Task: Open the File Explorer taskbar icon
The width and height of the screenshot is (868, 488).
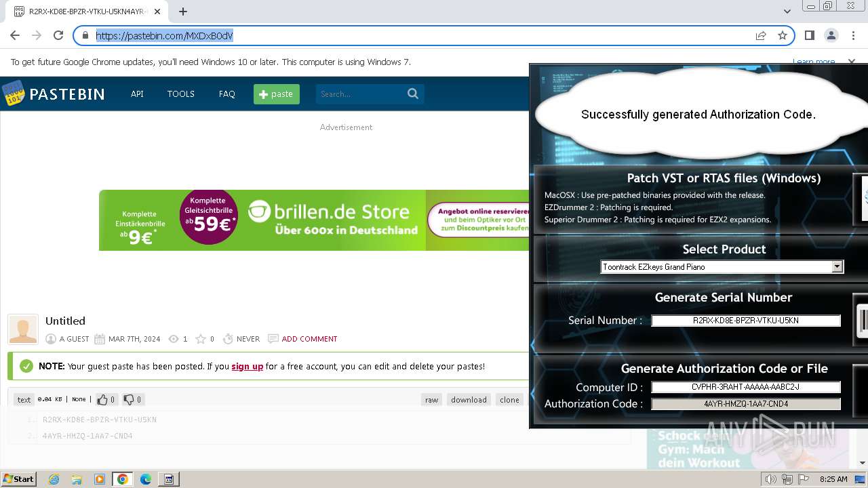Action: pos(77,479)
